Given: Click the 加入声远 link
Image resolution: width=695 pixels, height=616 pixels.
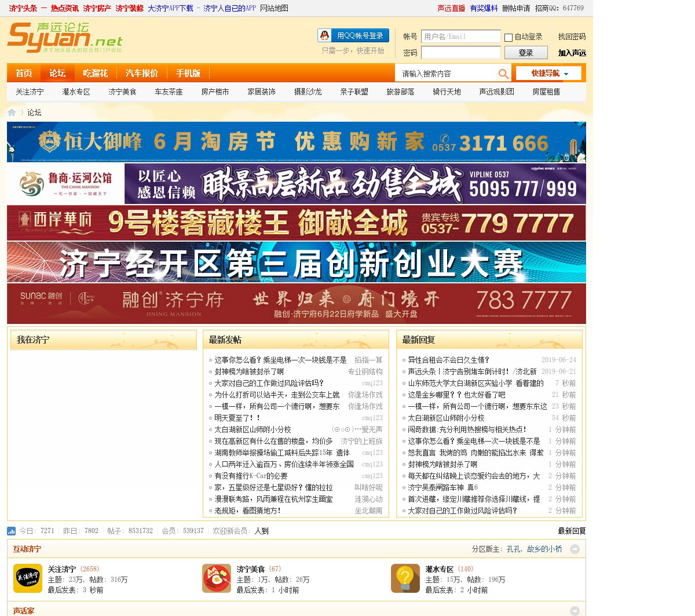Looking at the screenshot, I should [x=572, y=53].
